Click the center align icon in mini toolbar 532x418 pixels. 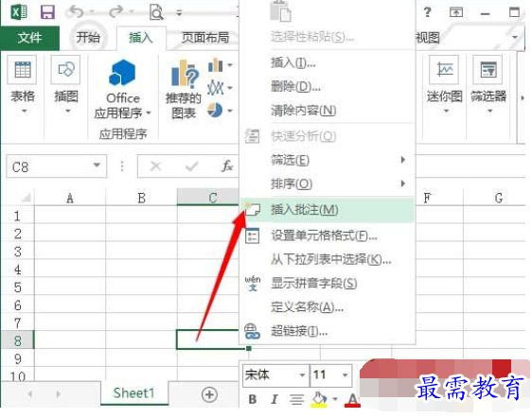pyautogui.click(x=296, y=399)
